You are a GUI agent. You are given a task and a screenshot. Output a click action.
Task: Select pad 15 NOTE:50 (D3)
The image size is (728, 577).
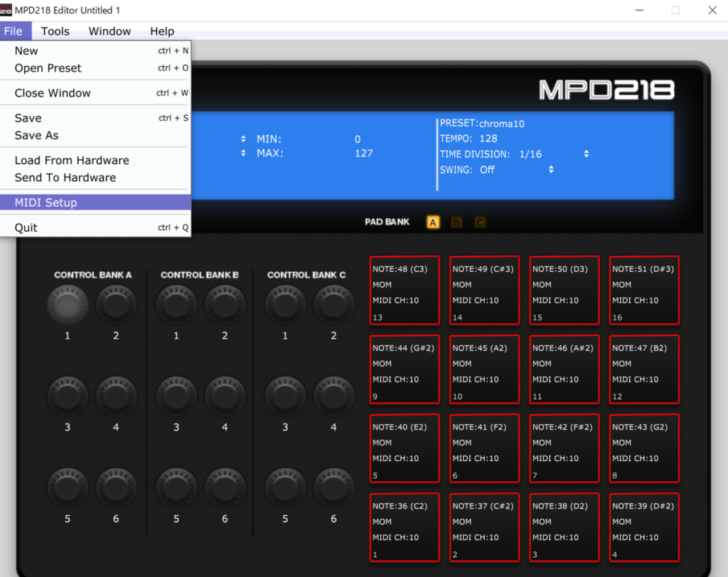(x=564, y=290)
